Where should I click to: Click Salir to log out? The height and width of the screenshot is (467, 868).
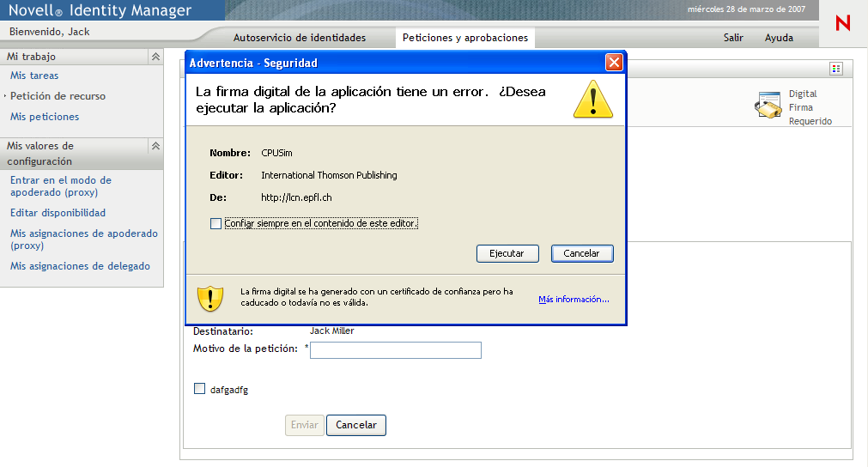(x=733, y=38)
